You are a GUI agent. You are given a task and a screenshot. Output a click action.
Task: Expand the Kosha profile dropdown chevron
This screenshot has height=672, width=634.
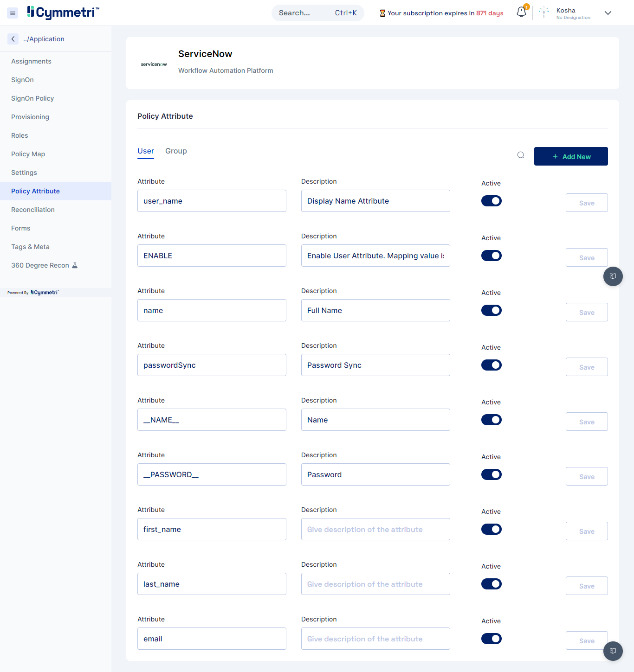click(608, 13)
